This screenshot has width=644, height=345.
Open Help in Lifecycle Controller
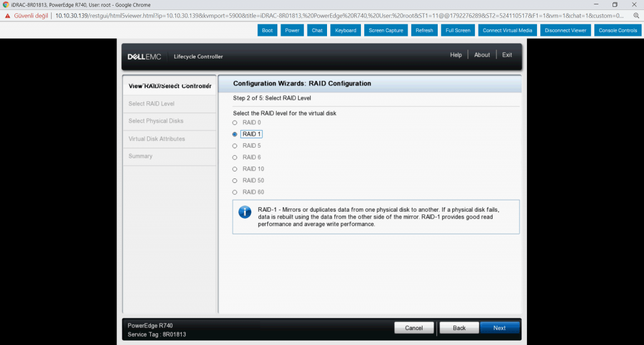click(x=456, y=55)
